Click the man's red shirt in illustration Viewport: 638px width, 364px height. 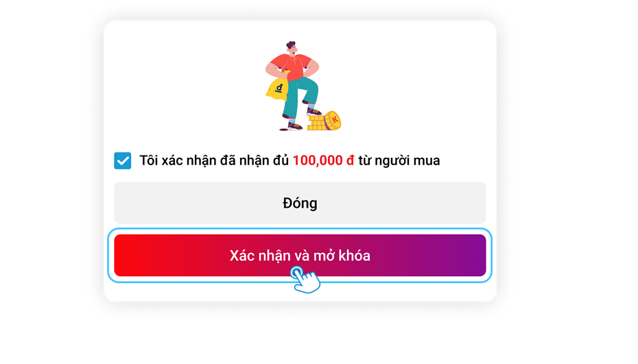pyautogui.click(x=291, y=67)
